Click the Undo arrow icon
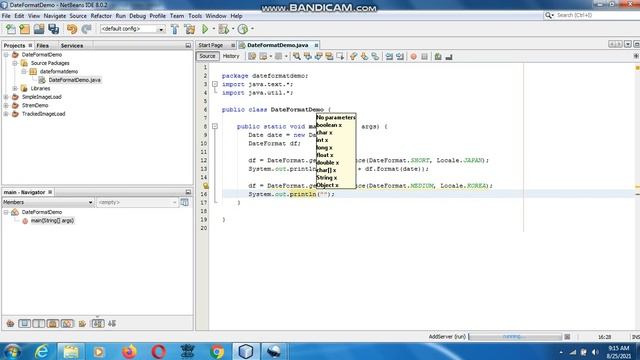 [x=72, y=29]
